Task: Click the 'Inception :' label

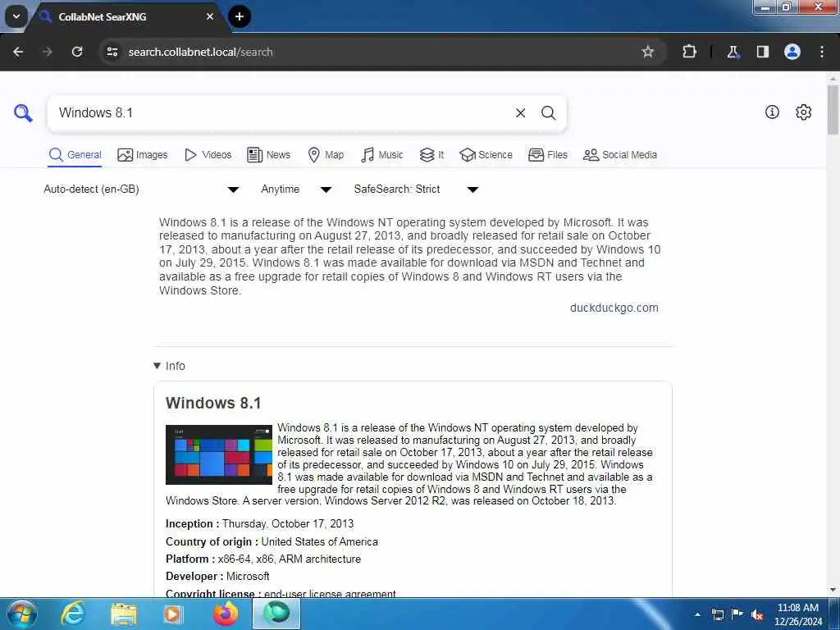Action: (x=192, y=524)
